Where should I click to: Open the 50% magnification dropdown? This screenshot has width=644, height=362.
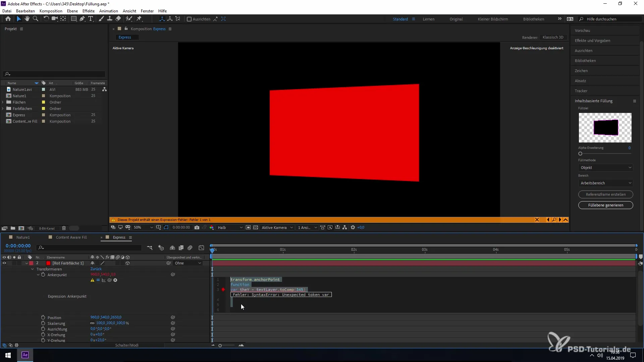[143, 228]
